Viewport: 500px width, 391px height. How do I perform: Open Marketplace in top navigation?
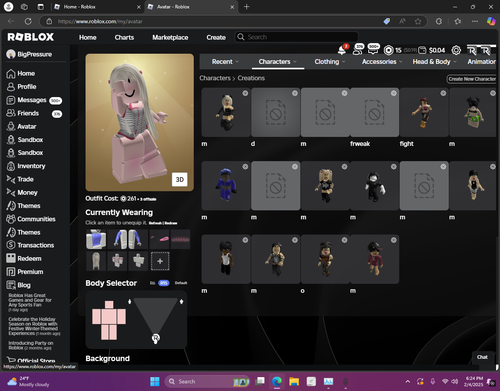click(170, 37)
